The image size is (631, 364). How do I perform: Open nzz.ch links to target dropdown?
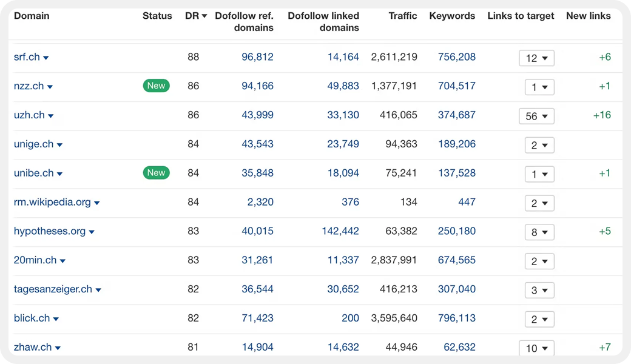(539, 87)
